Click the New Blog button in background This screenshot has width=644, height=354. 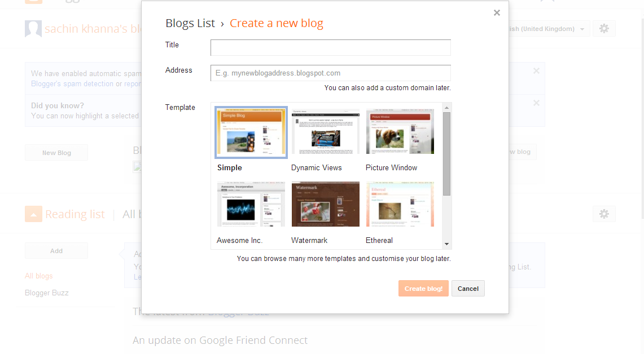56,153
